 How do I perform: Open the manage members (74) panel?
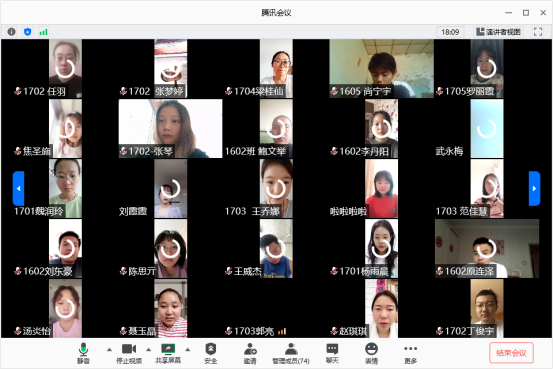point(291,353)
